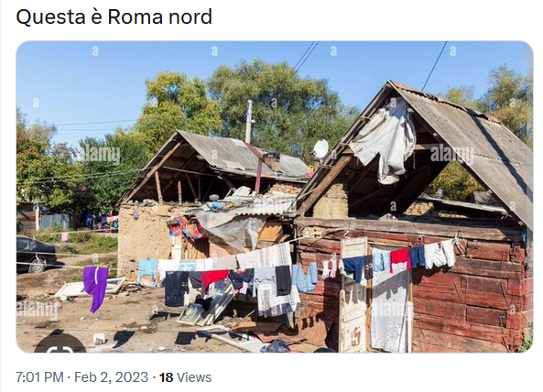Click the white tarp hanging from the roof gable
This screenshot has width=543, height=392.
click(x=385, y=140)
